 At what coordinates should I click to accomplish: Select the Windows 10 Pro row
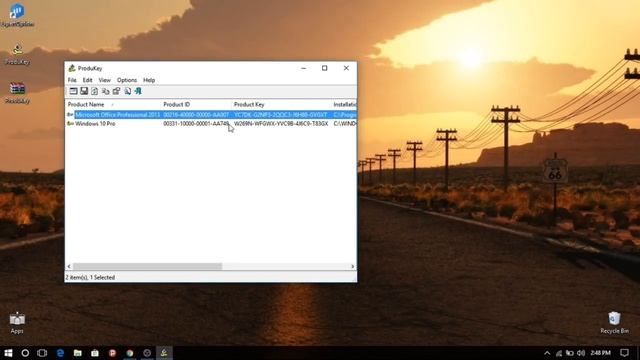[x=211, y=123]
